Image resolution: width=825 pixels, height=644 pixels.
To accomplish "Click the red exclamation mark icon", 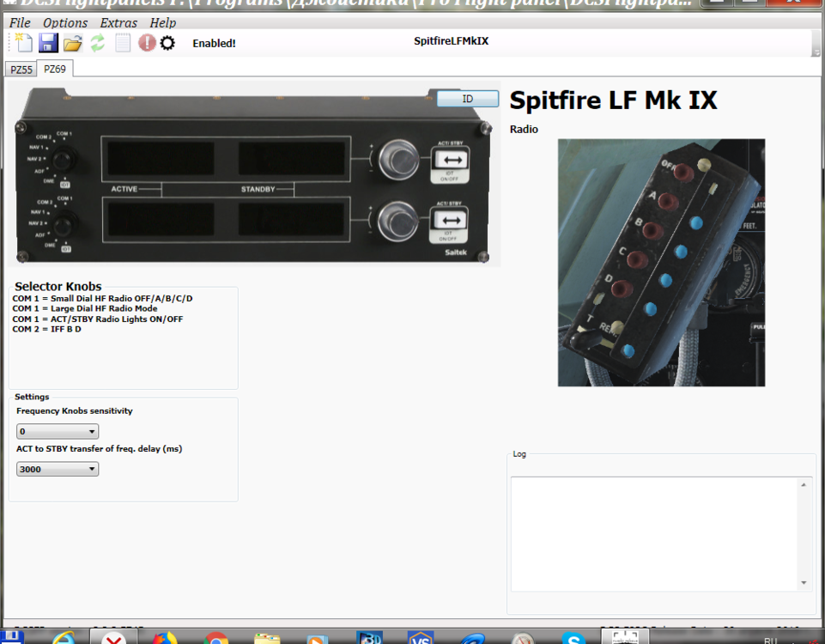I will 148,43.
